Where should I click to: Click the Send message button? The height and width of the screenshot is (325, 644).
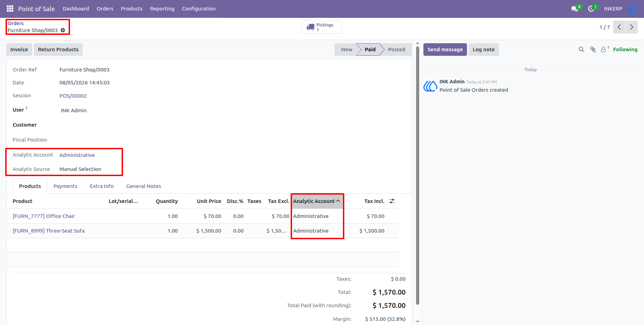tap(445, 50)
